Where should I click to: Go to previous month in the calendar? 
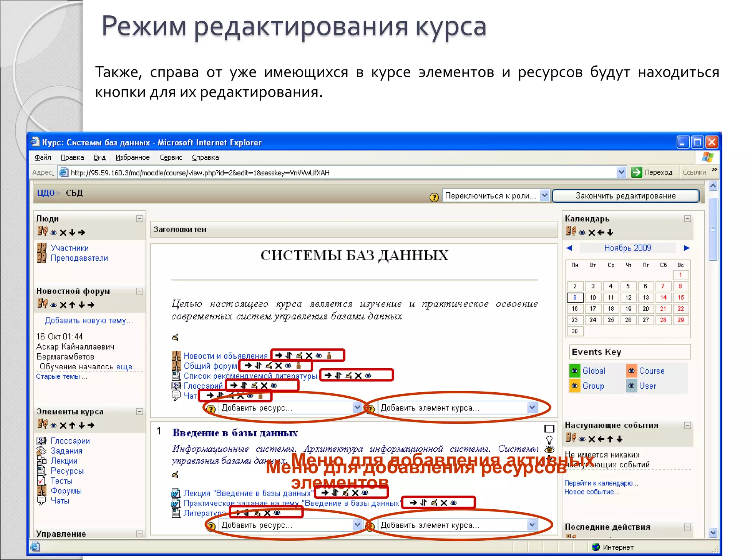[x=569, y=248]
